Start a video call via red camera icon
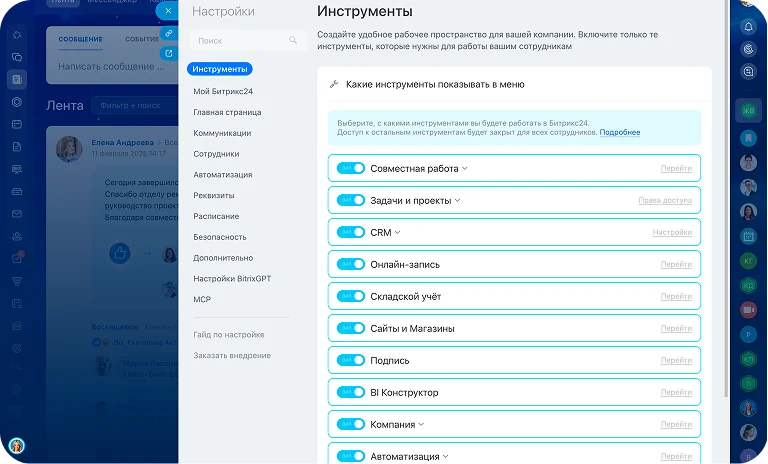This screenshot has width=768, height=464. coord(748,310)
